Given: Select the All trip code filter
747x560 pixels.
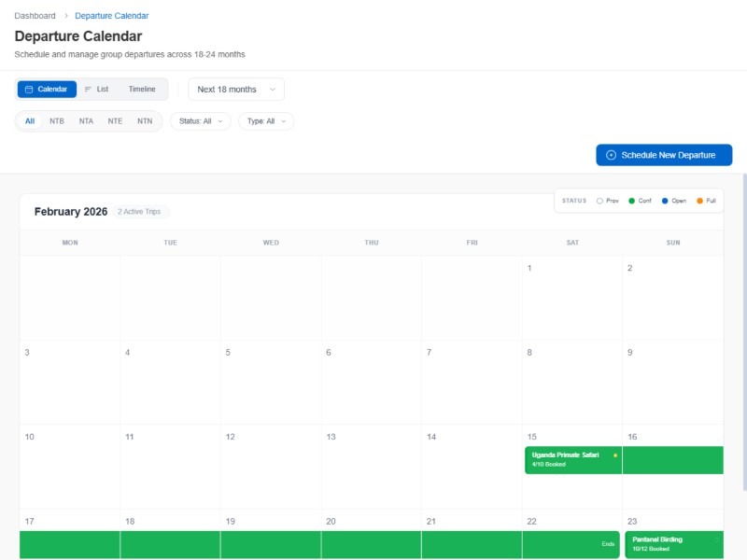Looking at the screenshot, I should [x=30, y=121].
